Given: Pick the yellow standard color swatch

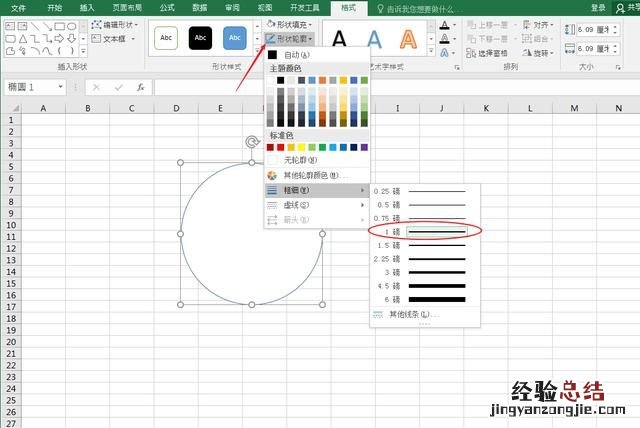Looking at the screenshot, I should pos(301,147).
